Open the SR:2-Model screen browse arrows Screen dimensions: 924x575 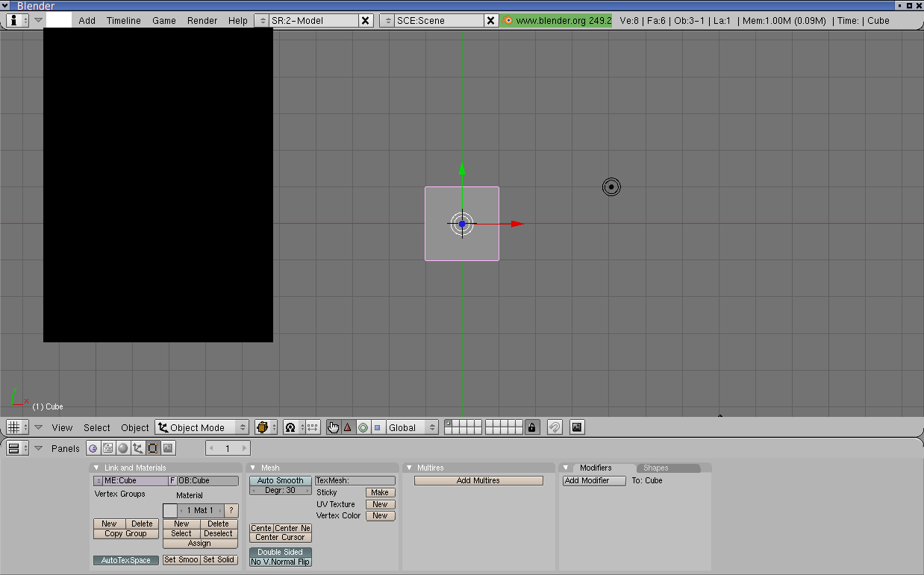point(262,20)
